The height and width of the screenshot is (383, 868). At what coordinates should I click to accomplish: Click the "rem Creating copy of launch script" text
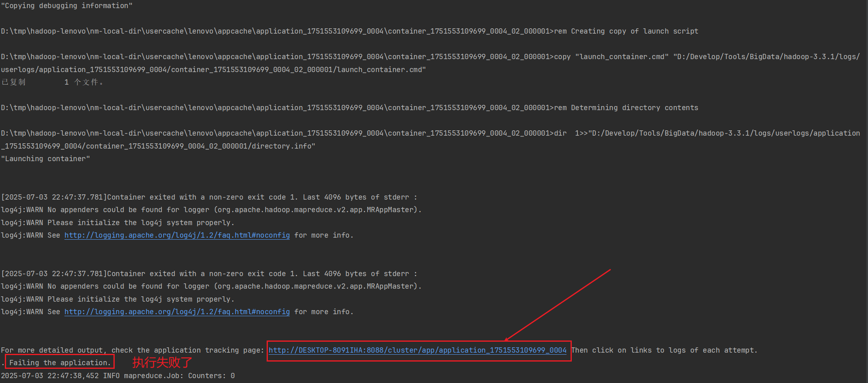(626, 31)
